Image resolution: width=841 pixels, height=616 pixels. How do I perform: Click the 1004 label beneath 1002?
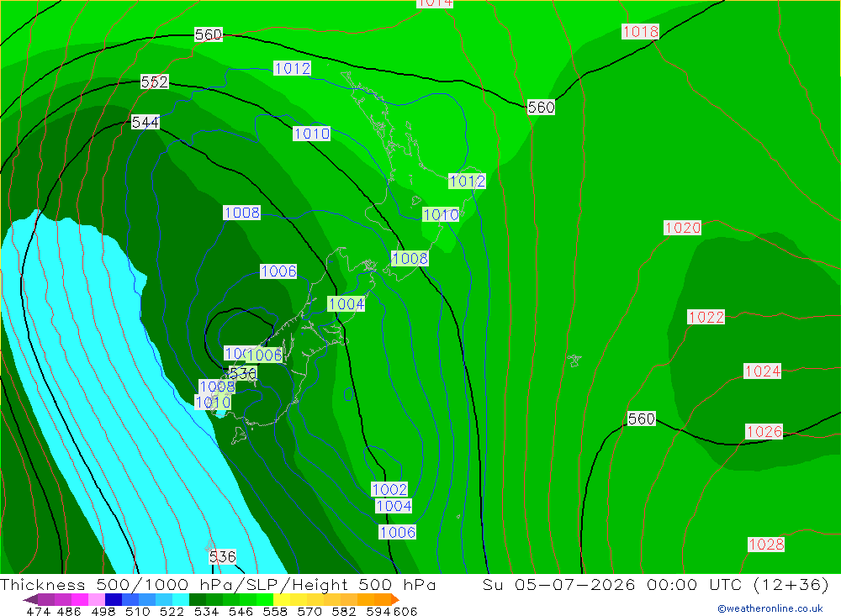coord(394,506)
